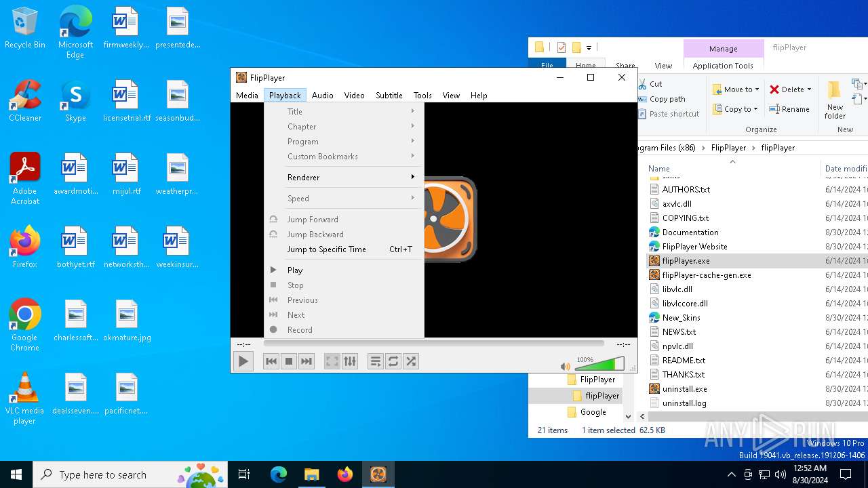Open CCleaner desktop icon

(25, 100)
